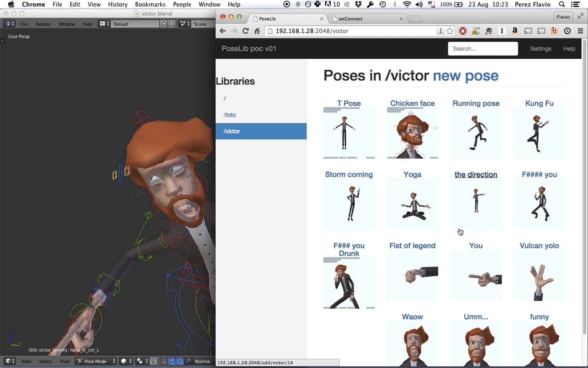
Task: Open Blender Info editor type selector
Action: (x=9, y=24)
